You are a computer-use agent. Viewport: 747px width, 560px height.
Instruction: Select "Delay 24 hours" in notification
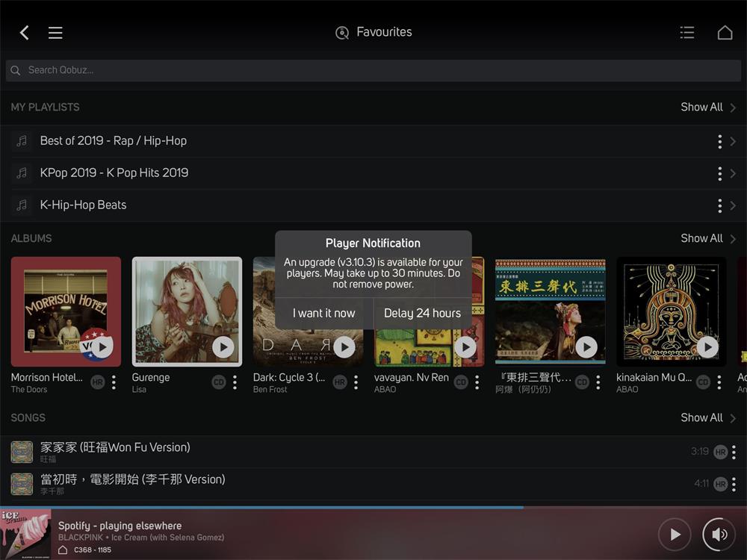click(x=422, y=313)
